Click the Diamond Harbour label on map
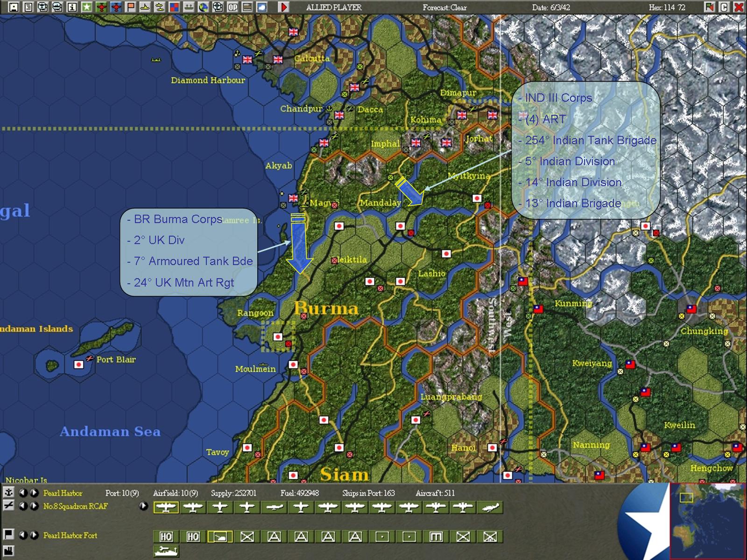Viewport: 747px width, 560px height. point(208,80)
